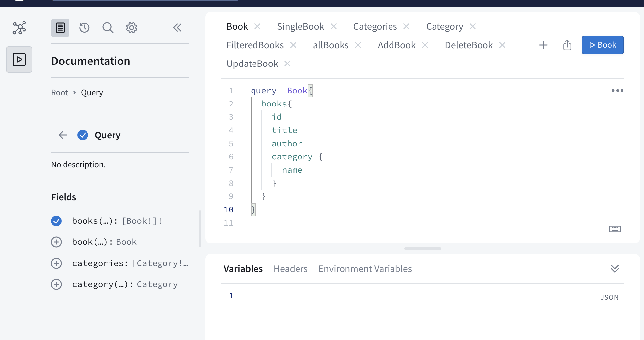Open the search magnifier icon
The width and height of the screenshot is (644, 340).
click(108, 28)
